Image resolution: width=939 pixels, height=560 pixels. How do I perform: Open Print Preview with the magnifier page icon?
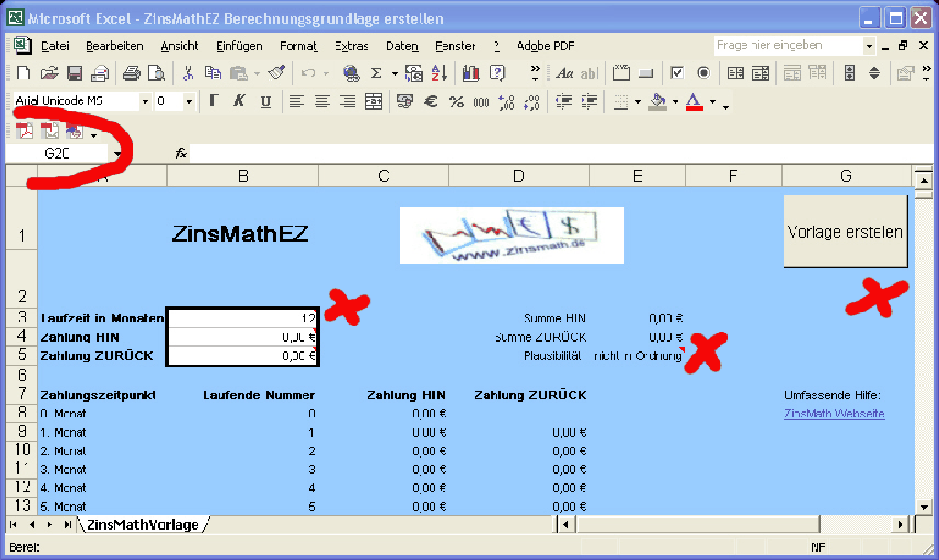point(156,73)
